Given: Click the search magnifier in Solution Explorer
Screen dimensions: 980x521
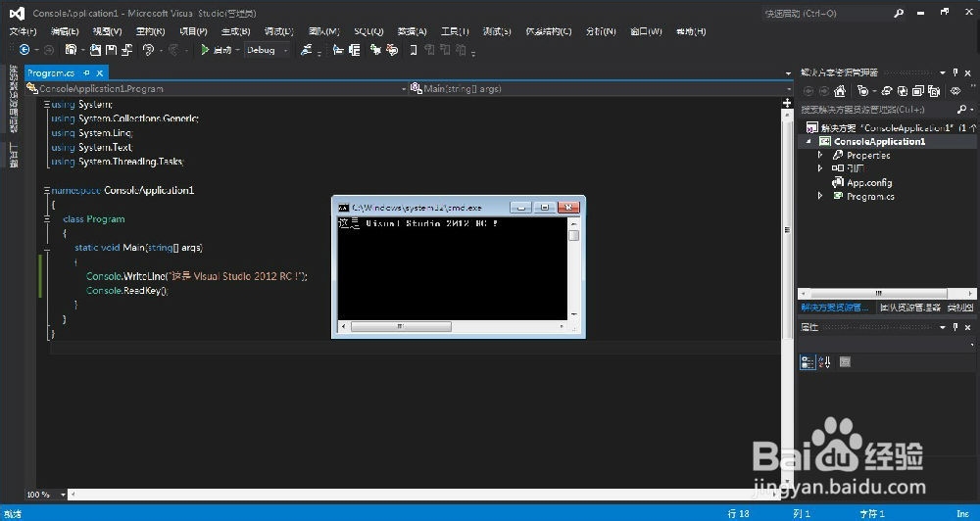Looking at the screenshot, I should tap(961, 110).
